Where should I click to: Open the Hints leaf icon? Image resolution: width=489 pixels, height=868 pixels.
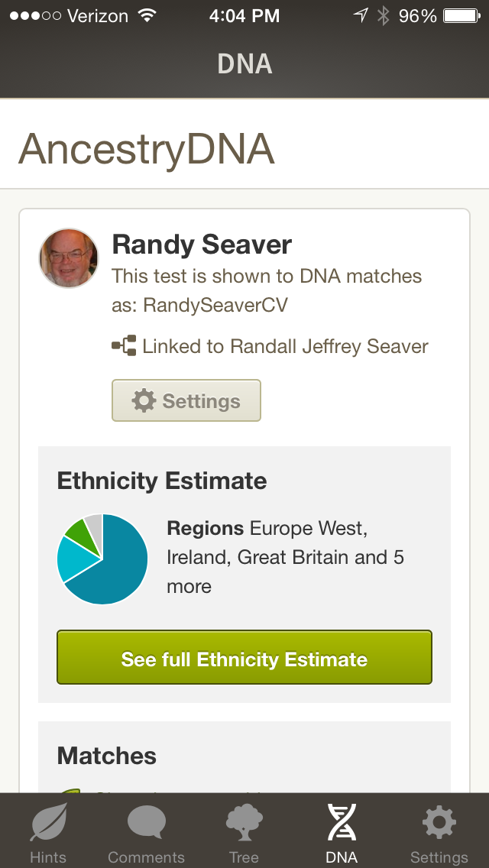click(47, 824)
